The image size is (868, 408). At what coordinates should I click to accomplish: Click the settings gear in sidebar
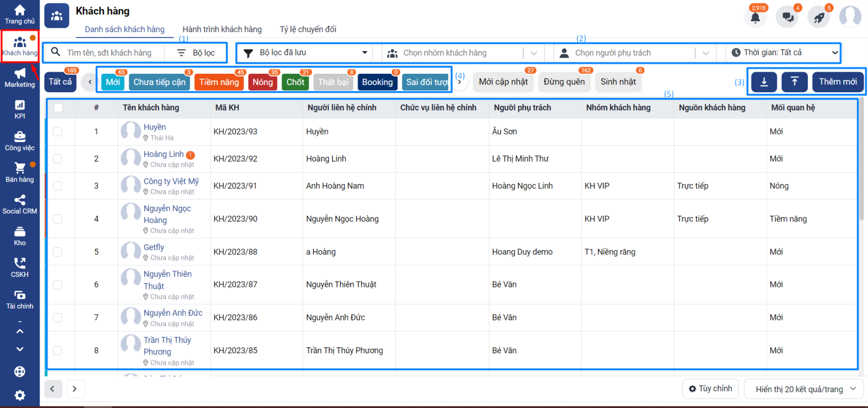pos(20,395)
